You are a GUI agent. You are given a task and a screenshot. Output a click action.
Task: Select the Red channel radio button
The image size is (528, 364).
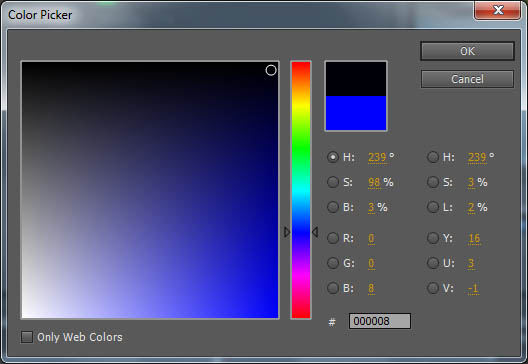click(333, 238)
